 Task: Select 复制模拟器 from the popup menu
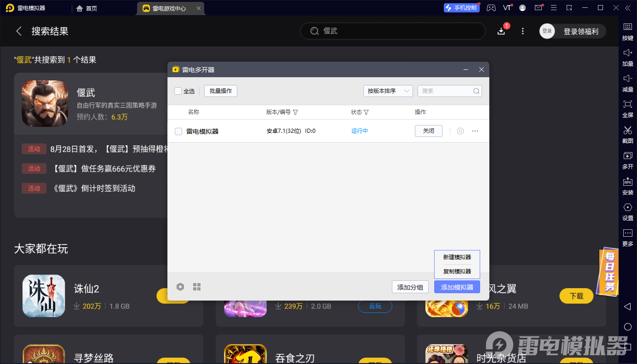coord(457,271)
